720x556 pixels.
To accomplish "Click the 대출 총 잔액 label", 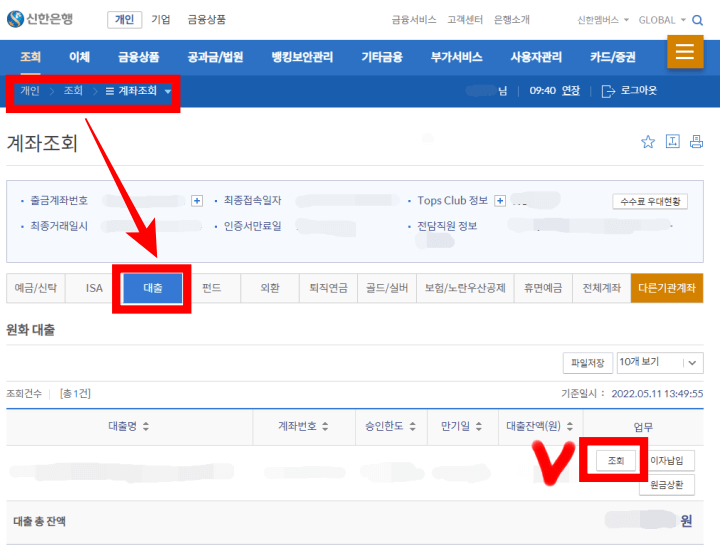I will pos(39,521).
